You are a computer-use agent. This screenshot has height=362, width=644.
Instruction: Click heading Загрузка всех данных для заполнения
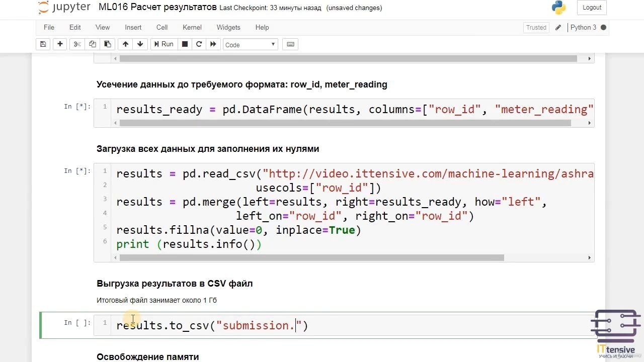[208, 149]
